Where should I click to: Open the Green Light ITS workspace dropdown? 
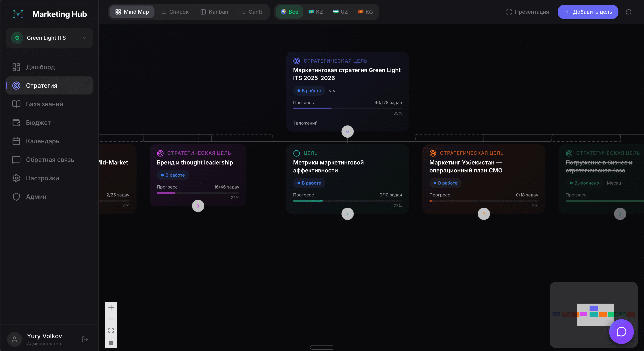click(49, 38)
